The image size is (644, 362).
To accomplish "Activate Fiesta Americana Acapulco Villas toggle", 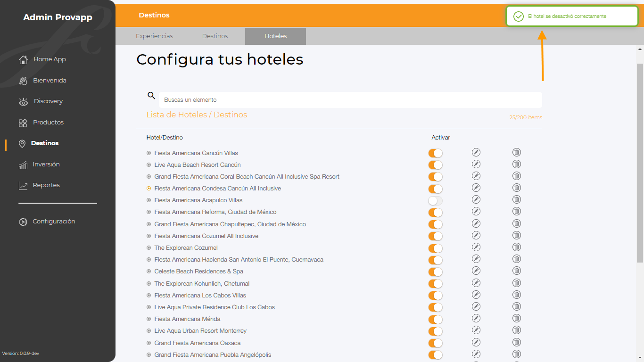I will point(435,201).
